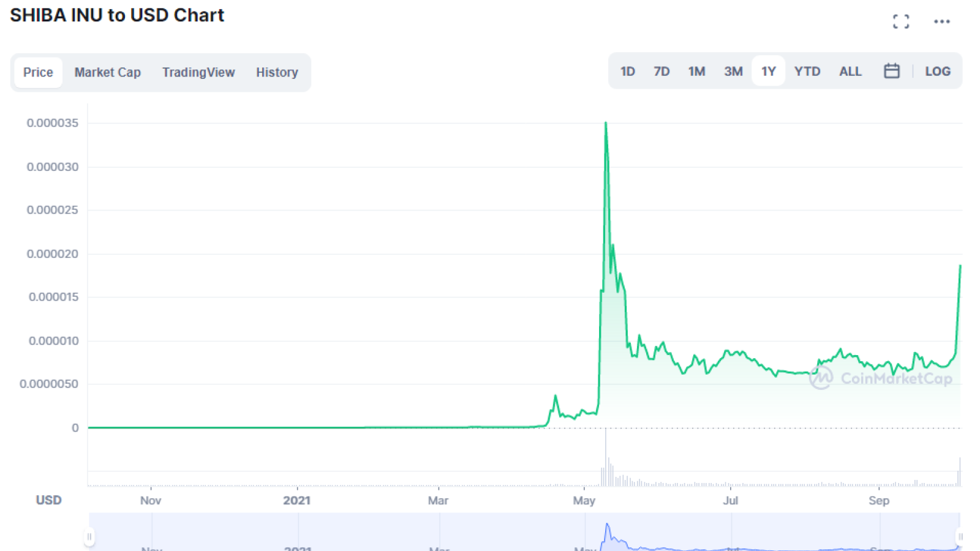Click the 0.000025 y-axis label
Image resolution: width=980 pixels, height=551 pixels.
pyautogui.click(x=53, y=210)
